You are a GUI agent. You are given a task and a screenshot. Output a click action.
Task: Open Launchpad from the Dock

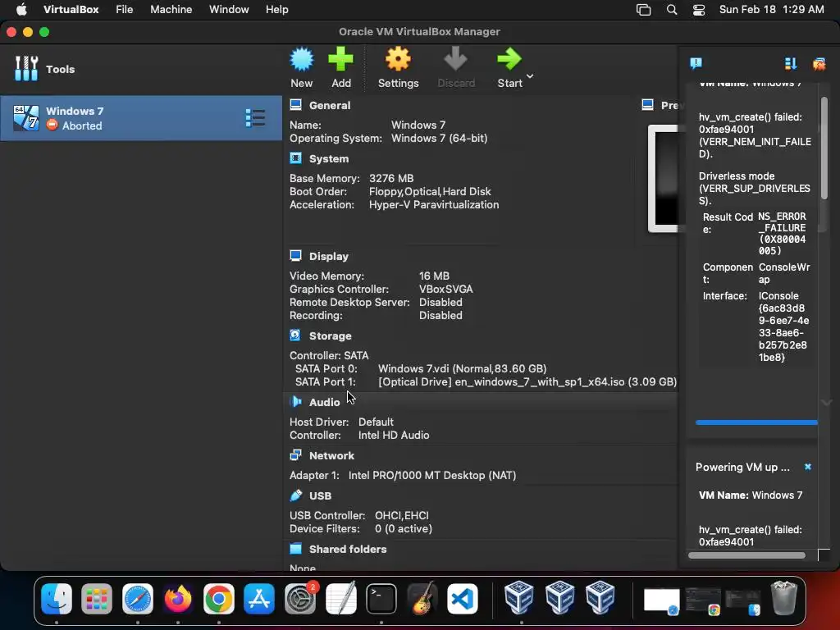click(97, 598)
